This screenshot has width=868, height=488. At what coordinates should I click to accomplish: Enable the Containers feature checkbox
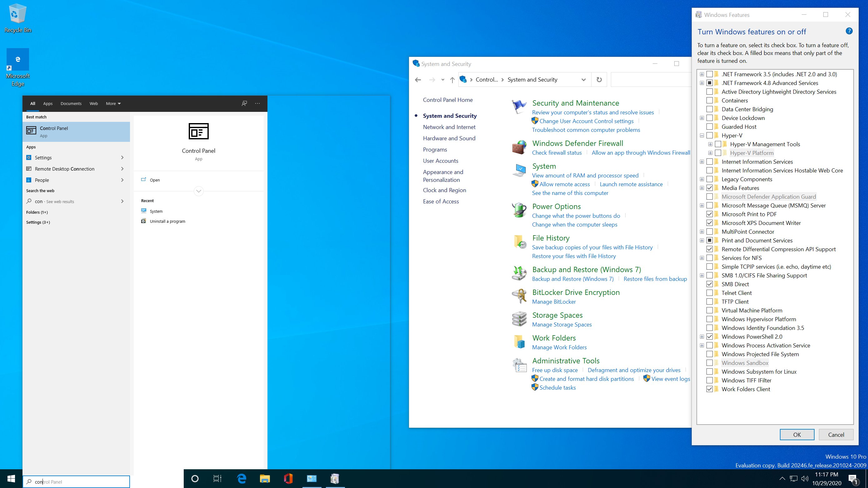click(710, 100)
